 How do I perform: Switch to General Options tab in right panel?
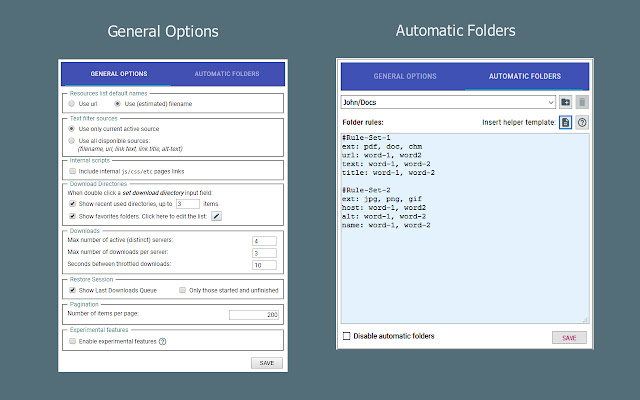(405, 76)
